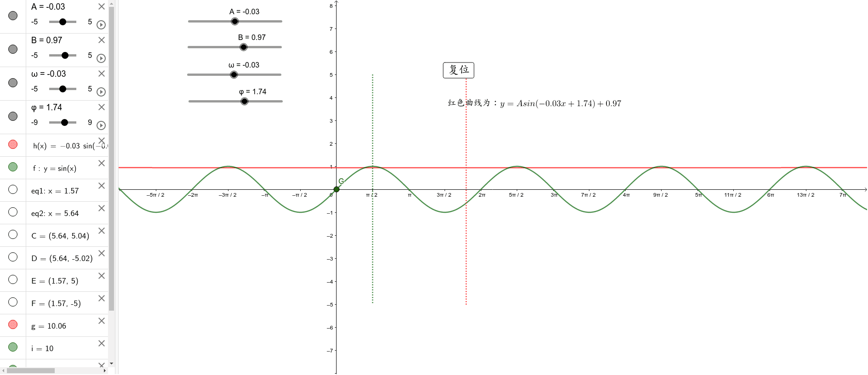Delete the h(x) function row

click(x=102, y=140)
